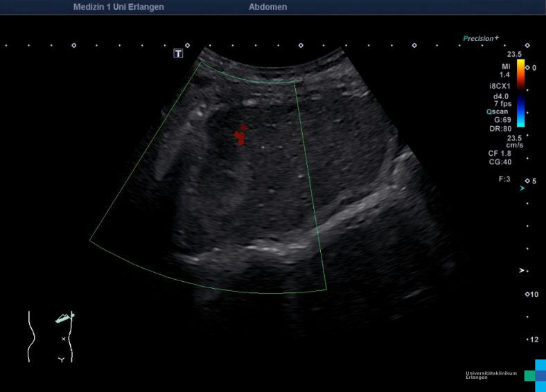
Task: Click the i8CX1 transducer label
Action: pyautogui.click(x=500, y=87)
